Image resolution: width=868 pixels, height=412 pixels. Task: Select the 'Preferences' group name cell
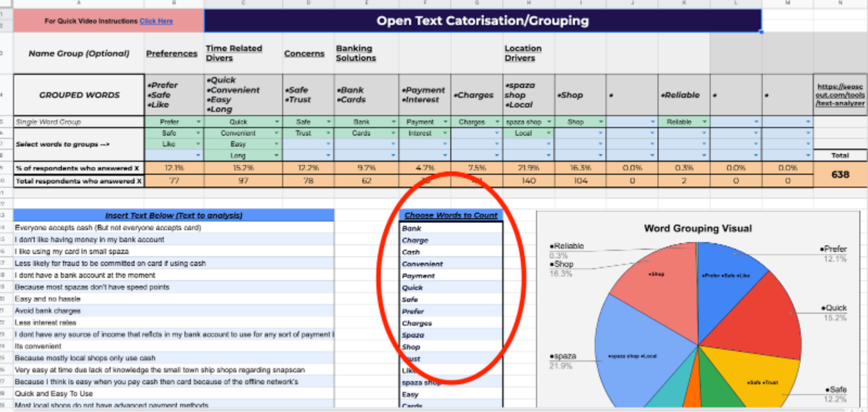coord(174,53)
